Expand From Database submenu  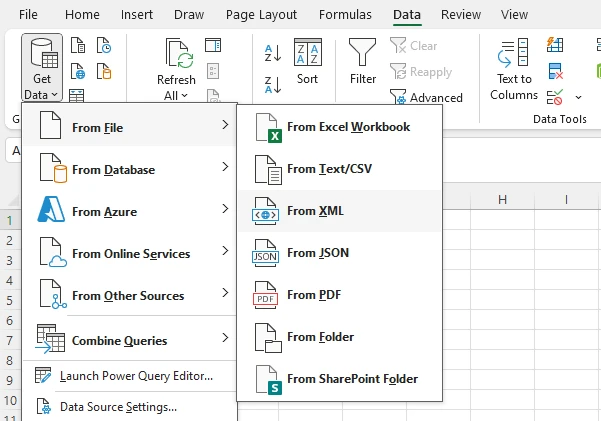[130, 167]
